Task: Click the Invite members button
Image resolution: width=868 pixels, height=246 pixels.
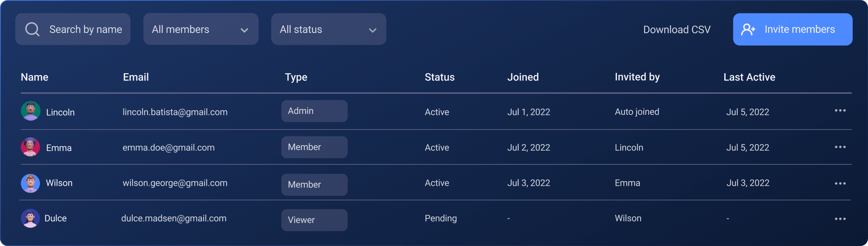Action: 792,29
